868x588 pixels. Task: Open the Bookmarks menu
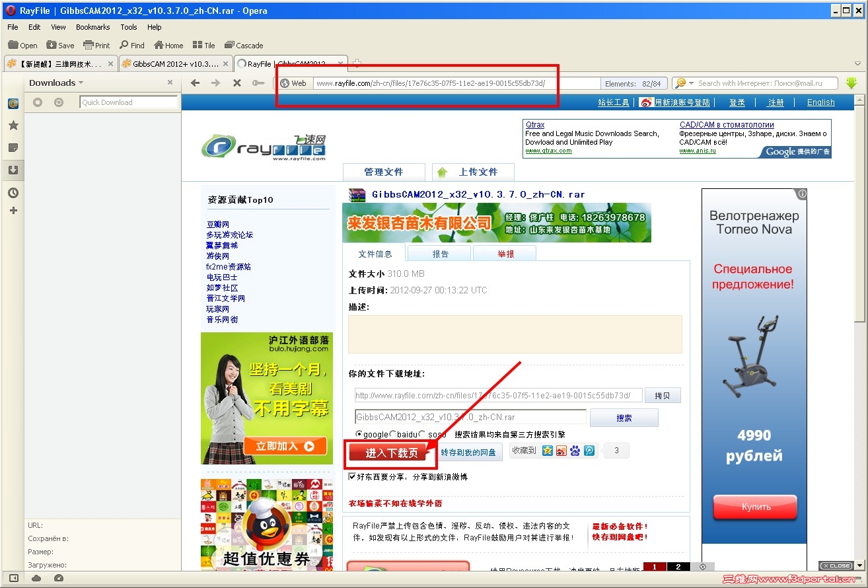point(93,27)
